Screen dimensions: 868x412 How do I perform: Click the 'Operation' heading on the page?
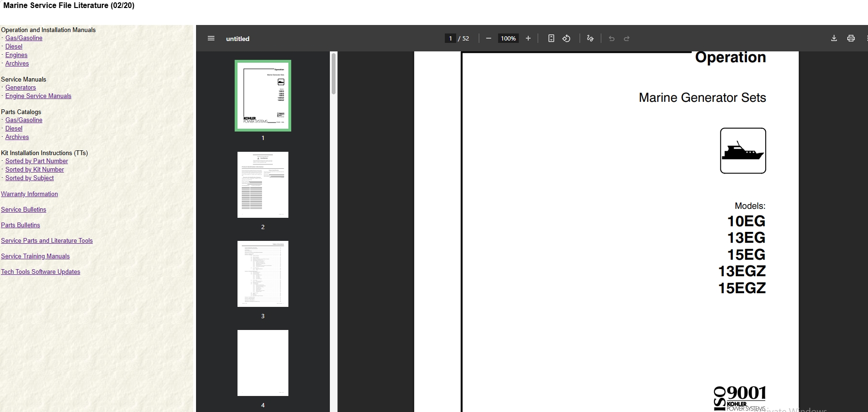(731, 57)
